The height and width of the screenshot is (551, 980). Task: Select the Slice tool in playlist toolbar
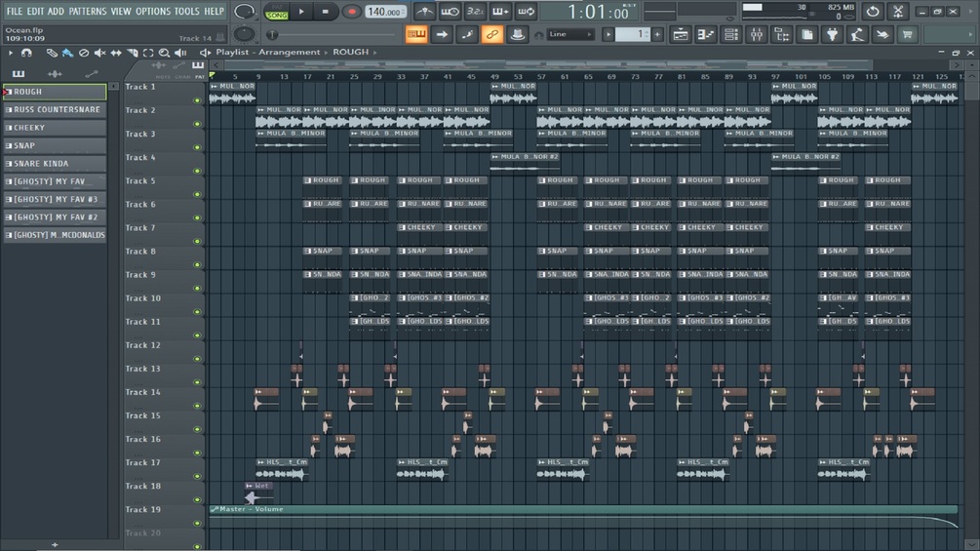132,53
